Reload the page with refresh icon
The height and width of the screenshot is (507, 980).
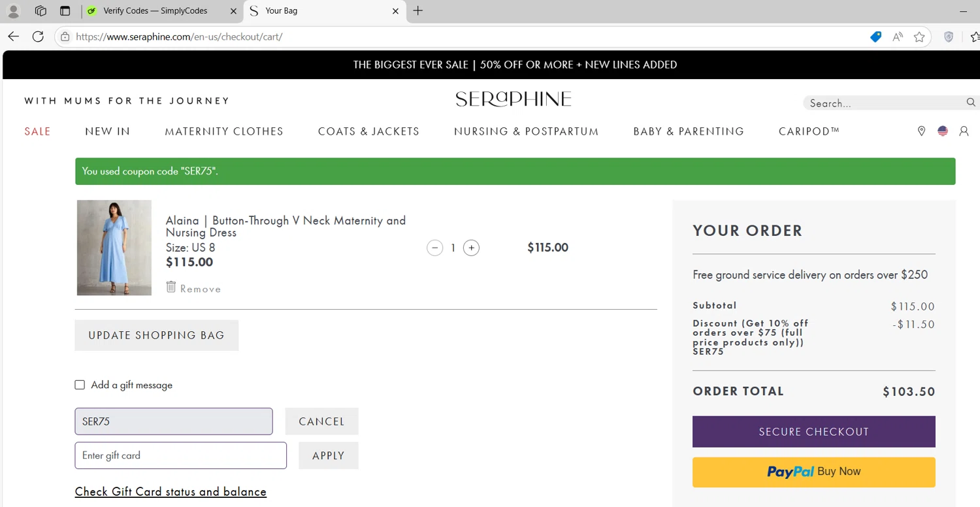[x=38, y=37]
